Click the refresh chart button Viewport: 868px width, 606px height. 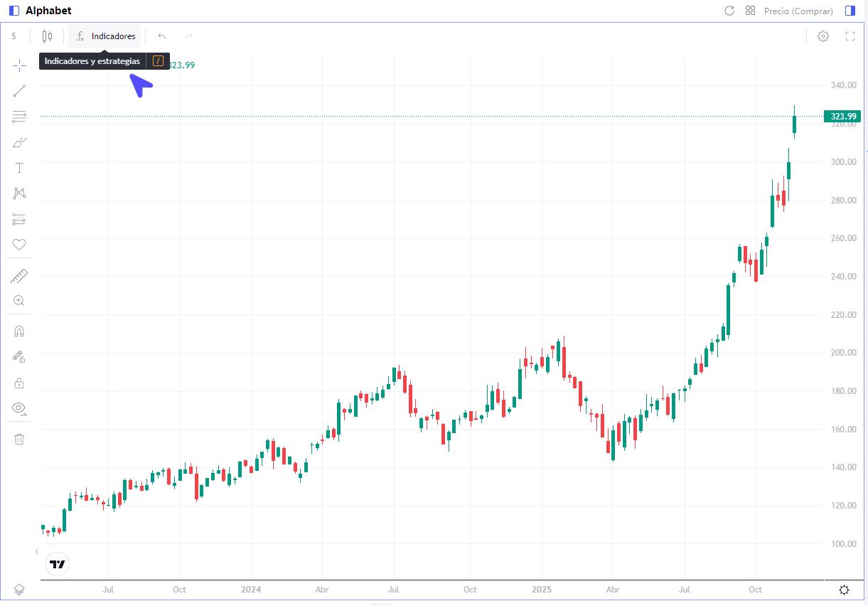[x=729, y=11]
